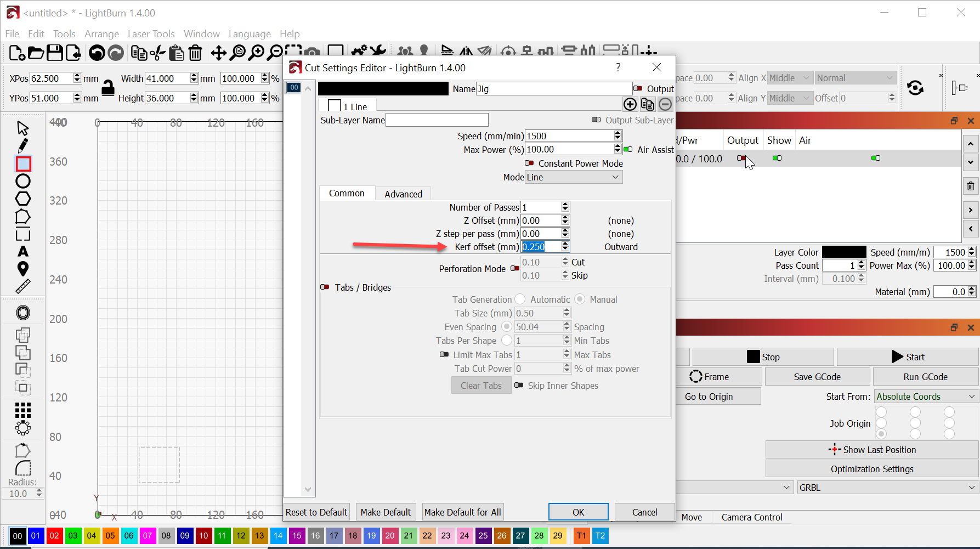Click the Offset Shapes tool
This screenshot has height=549, width=980.
pyautogui.click(x=23, y=312)
